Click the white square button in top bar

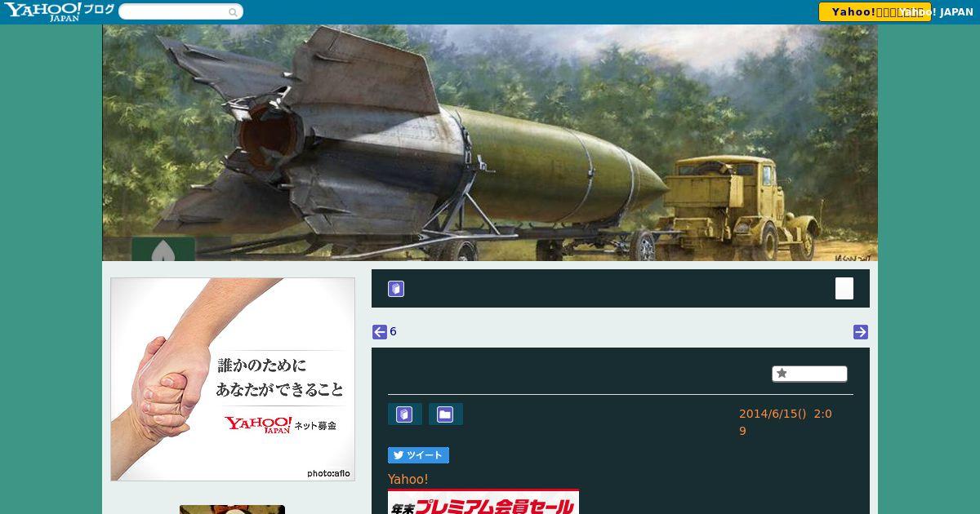[x=844, y=289]
